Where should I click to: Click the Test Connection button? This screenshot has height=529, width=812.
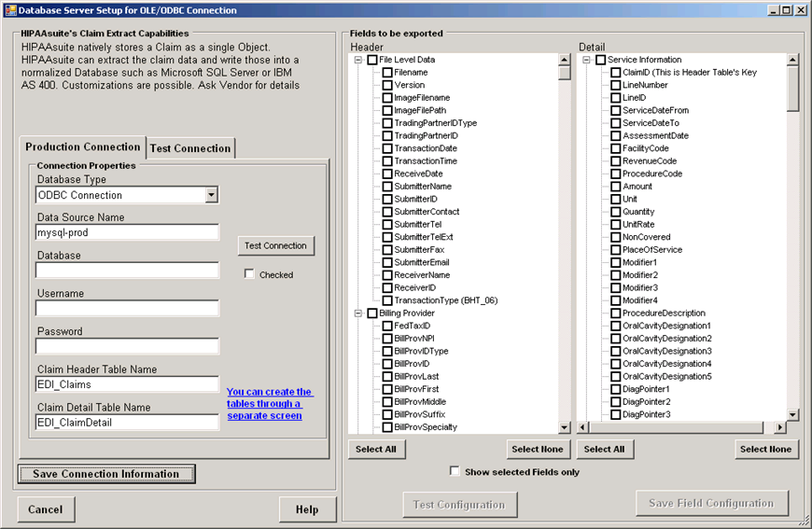[275, 246]
